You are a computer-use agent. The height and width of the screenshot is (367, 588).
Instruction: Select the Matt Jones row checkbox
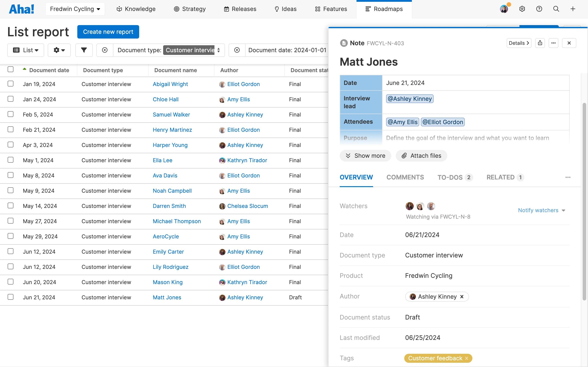pos(11,297)
